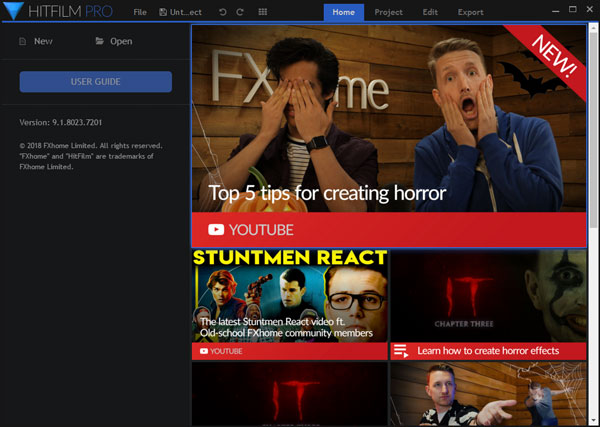
Task: Click the small YouTube icon under Stuntmen React
Action: pos(204,351)
